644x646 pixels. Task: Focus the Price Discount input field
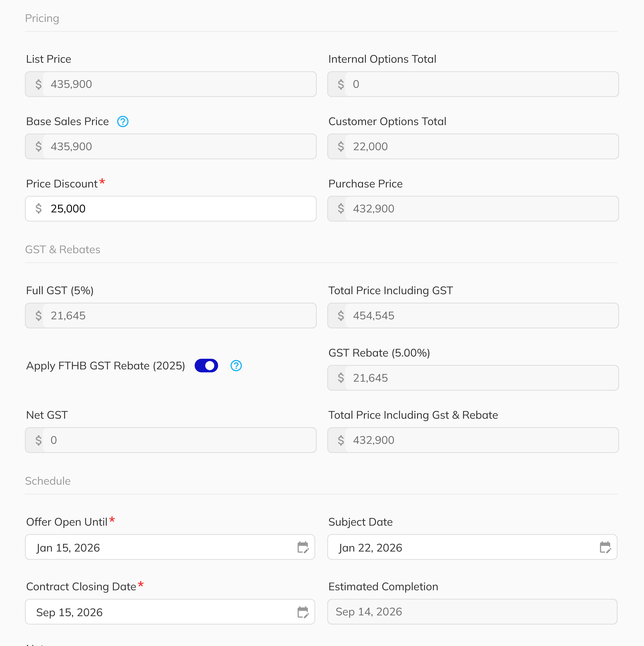[x=171, y=209]
